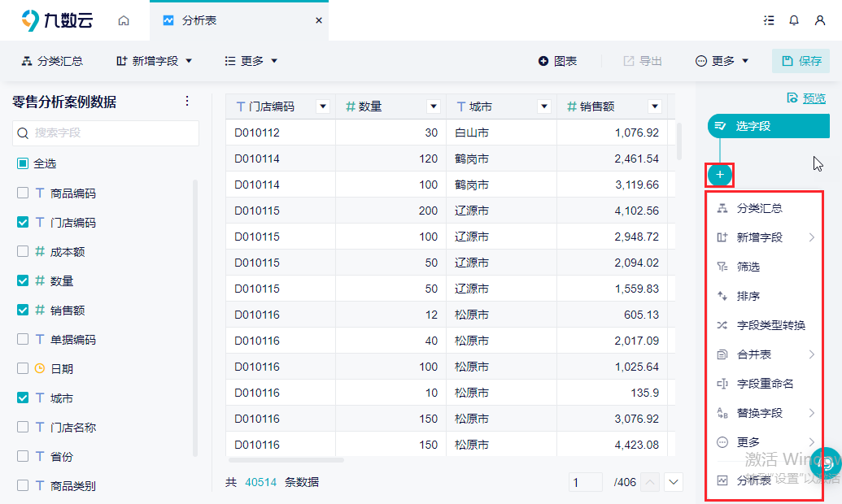Check the 商品编码 field checkbox
The width and height of the screenshot is (842, 504).
click(23, 193)
